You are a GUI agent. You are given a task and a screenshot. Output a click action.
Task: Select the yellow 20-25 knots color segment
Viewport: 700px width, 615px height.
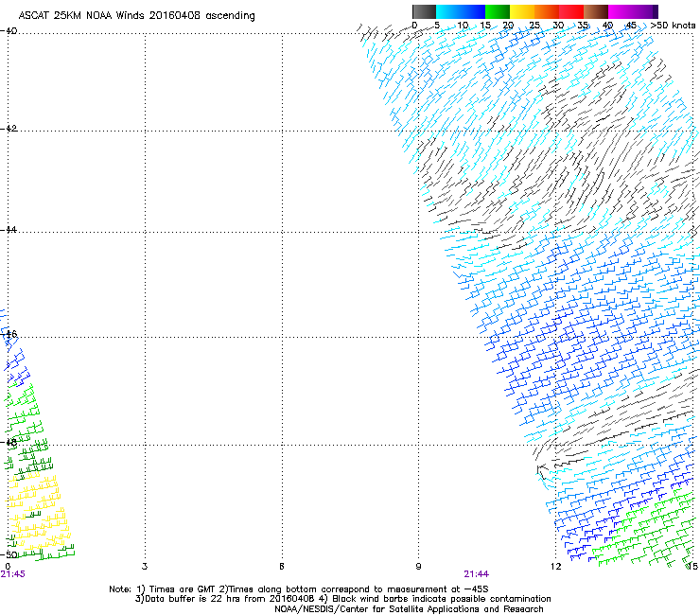(x=522, y=11)
